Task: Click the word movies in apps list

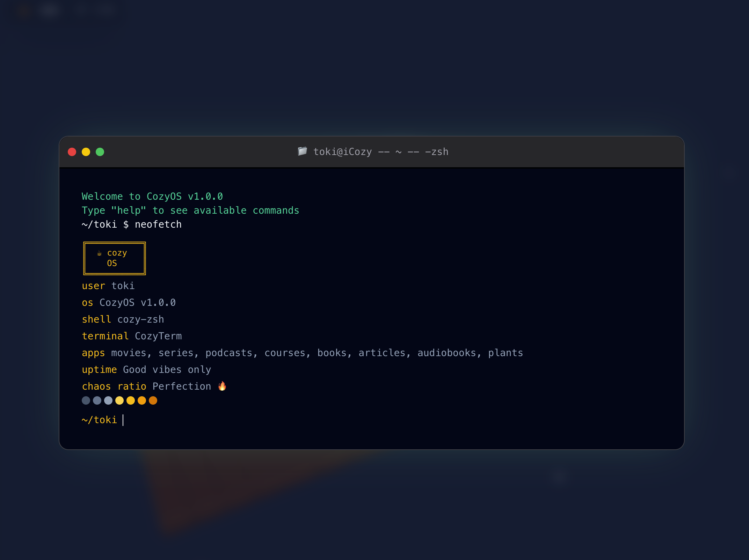Action: 129,353
